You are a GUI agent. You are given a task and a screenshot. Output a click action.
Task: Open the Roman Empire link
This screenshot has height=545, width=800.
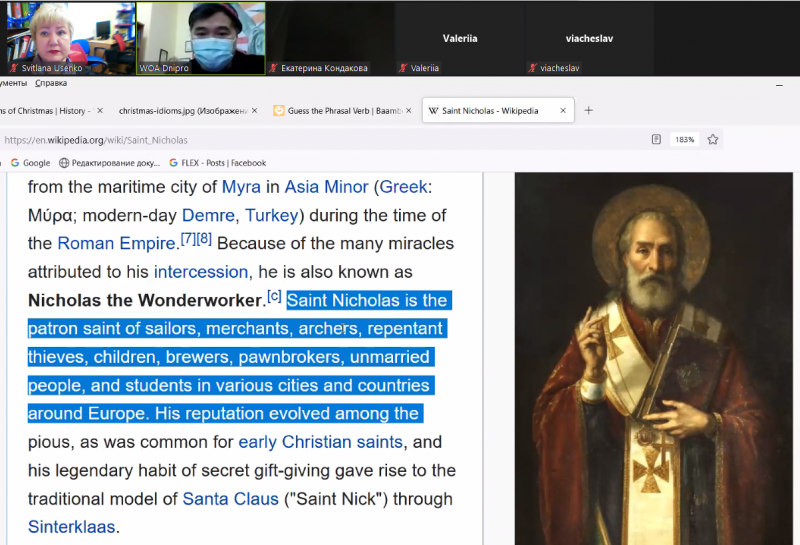(x=116, y=243)
